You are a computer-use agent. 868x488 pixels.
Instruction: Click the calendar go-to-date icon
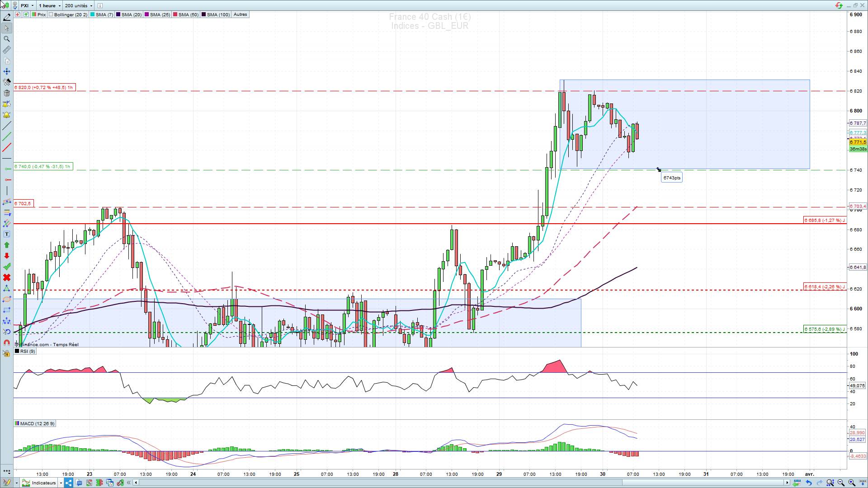tap(797, 483)
